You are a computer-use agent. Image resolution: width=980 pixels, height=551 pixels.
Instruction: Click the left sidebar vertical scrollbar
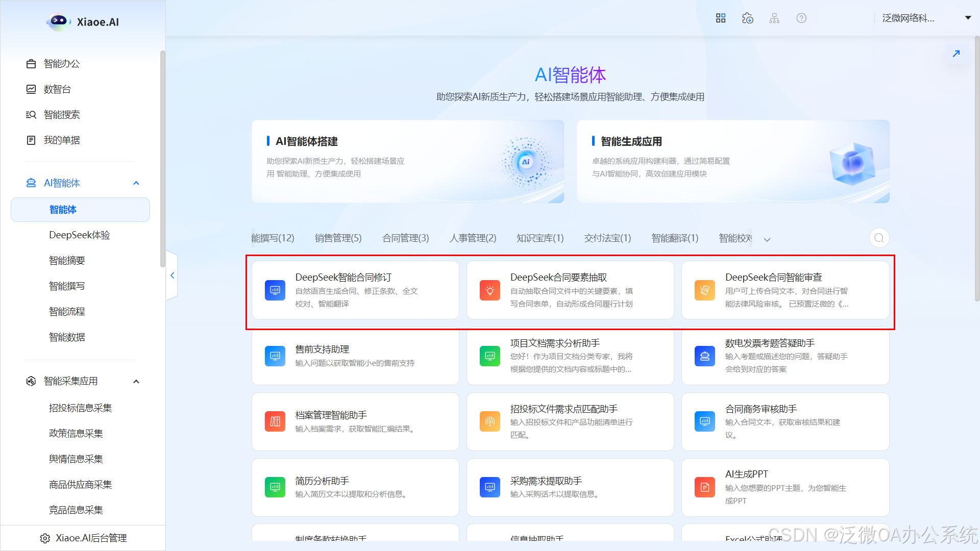pyautogui.click(x=162, y=158)
